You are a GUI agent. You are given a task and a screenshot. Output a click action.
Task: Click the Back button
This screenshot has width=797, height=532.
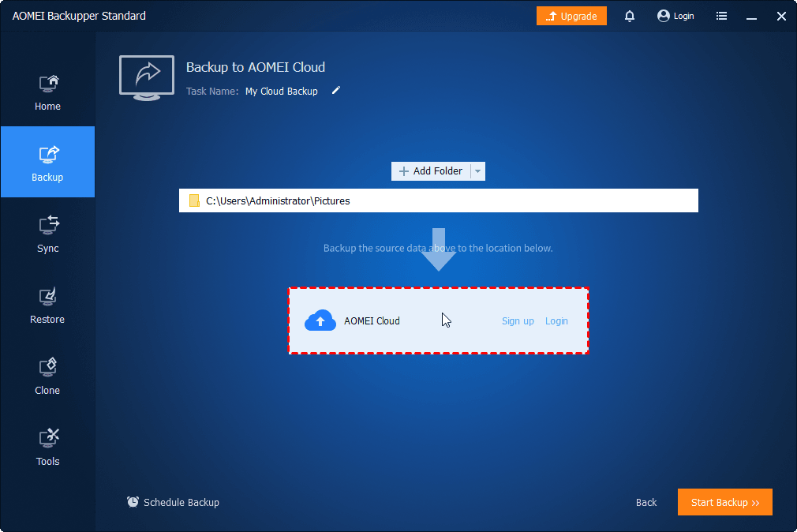pos(646,503)
